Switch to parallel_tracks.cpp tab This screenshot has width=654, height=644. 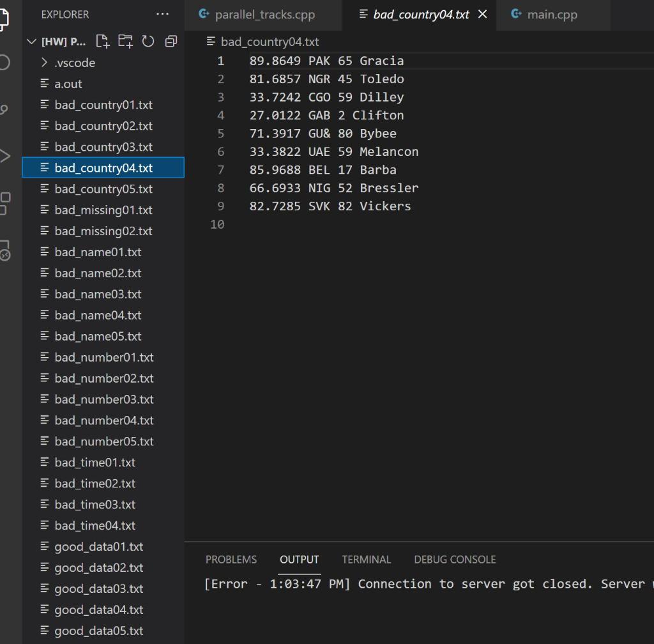[262, 14]
